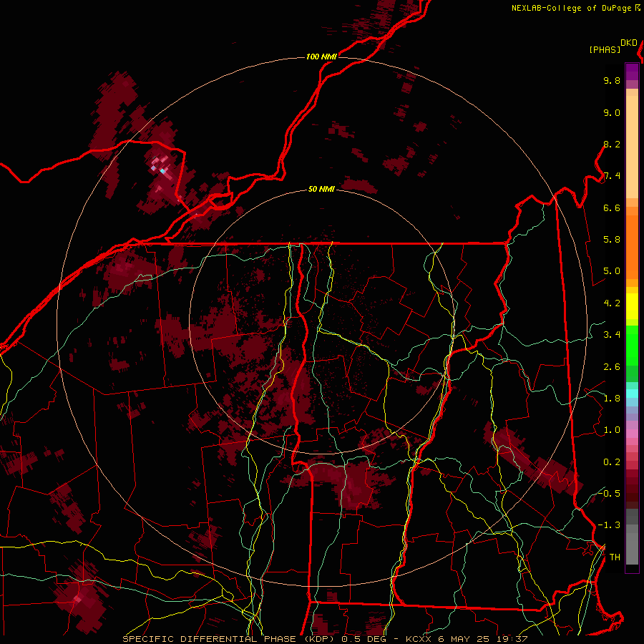The height and width of the screenshot is (644, 644).
Task: Click the 5.0 legend value
Action: click(x=612, y=271)
